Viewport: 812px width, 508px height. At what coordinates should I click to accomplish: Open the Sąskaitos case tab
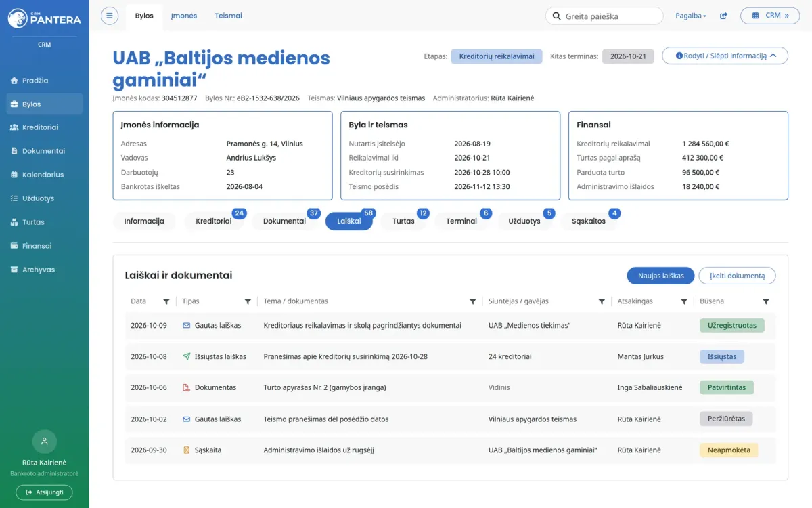pos(589,221)
